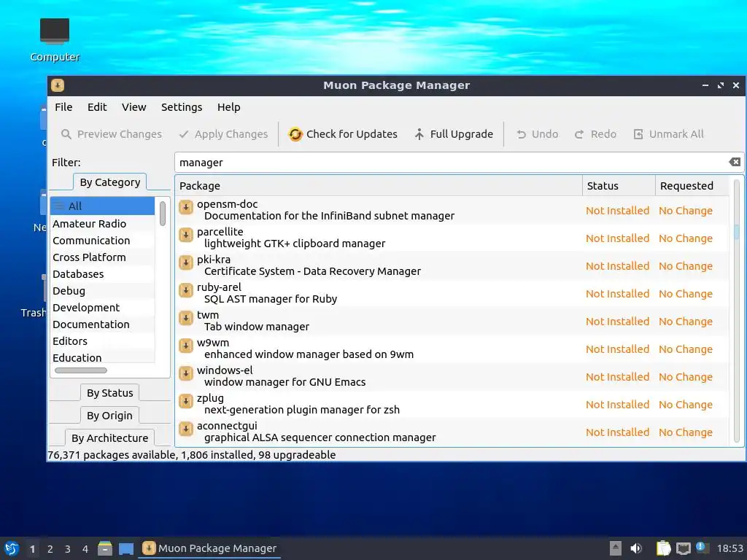Sort by the Status column header
The width and height of the screenshot is (747, 560).
pos(619,186)
